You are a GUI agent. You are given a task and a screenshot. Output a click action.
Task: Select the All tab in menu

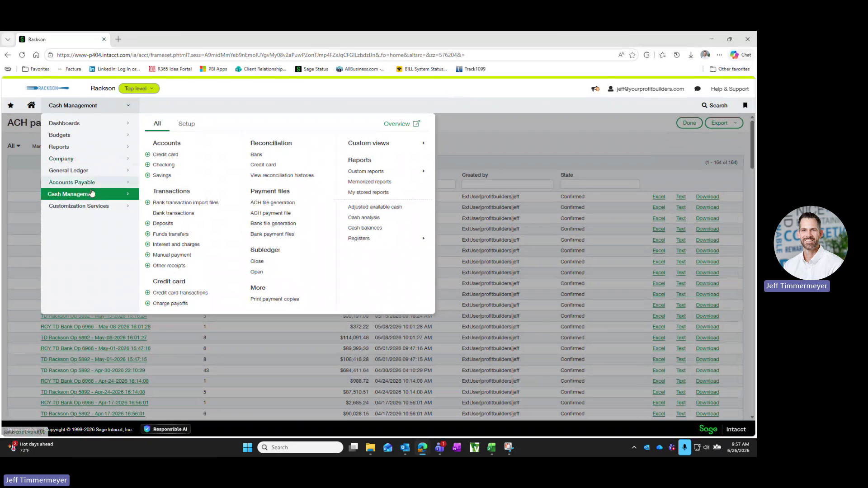(157, 123)
